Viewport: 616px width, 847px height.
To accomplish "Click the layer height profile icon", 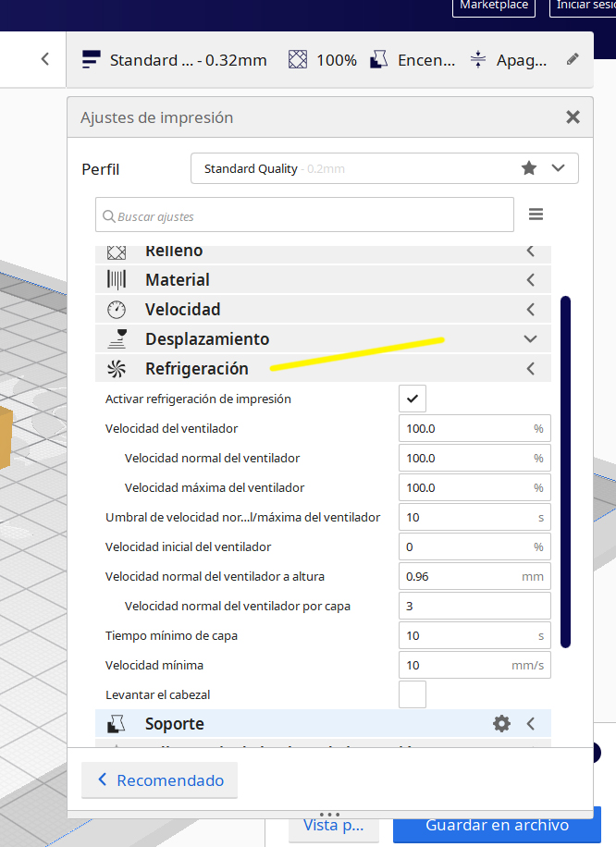I will point(92,59).
